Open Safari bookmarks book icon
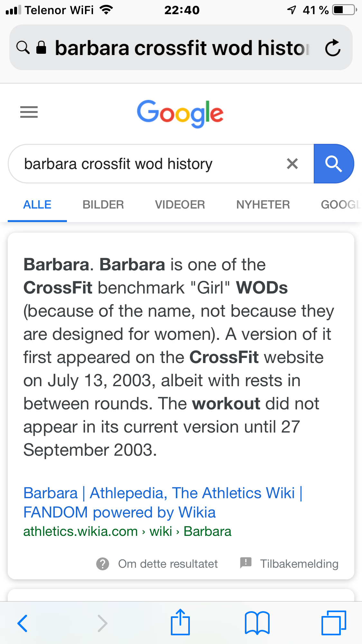The width and height of the screenshot is (362, 644). 257,623
